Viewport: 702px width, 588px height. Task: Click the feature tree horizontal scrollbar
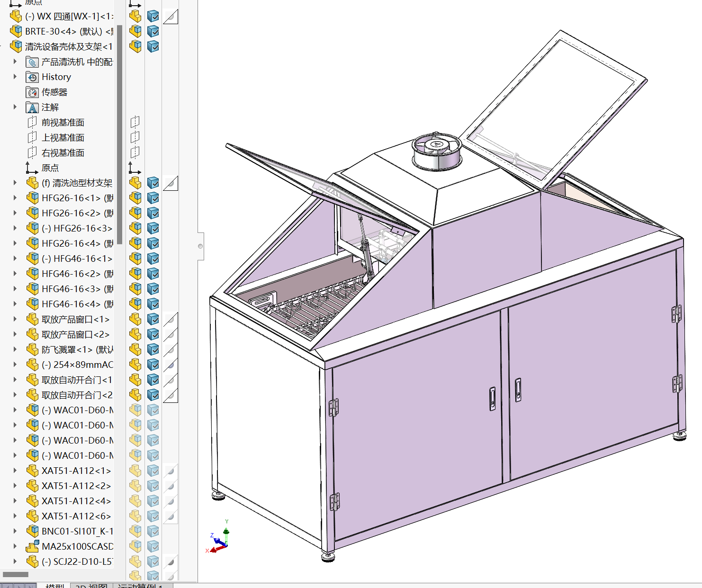pyautogui.click(x=16, y=574)
